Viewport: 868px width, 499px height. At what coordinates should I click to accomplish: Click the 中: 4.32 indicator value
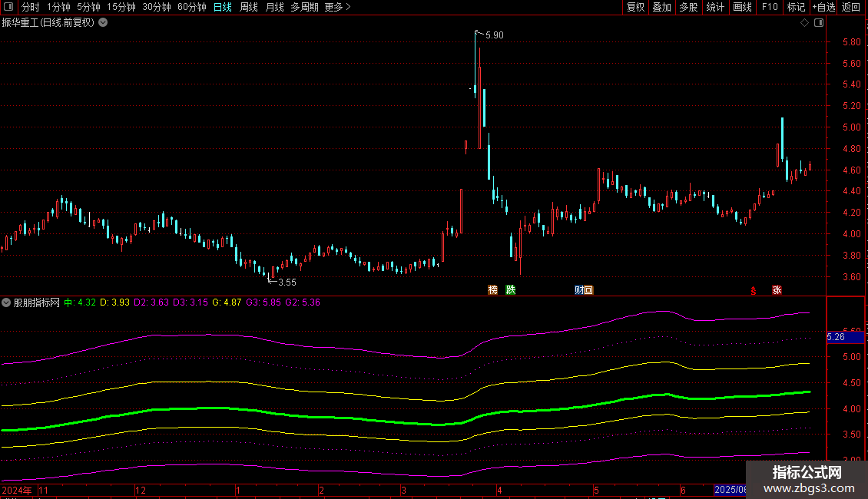pyautogui.click(x=80, y=302)
